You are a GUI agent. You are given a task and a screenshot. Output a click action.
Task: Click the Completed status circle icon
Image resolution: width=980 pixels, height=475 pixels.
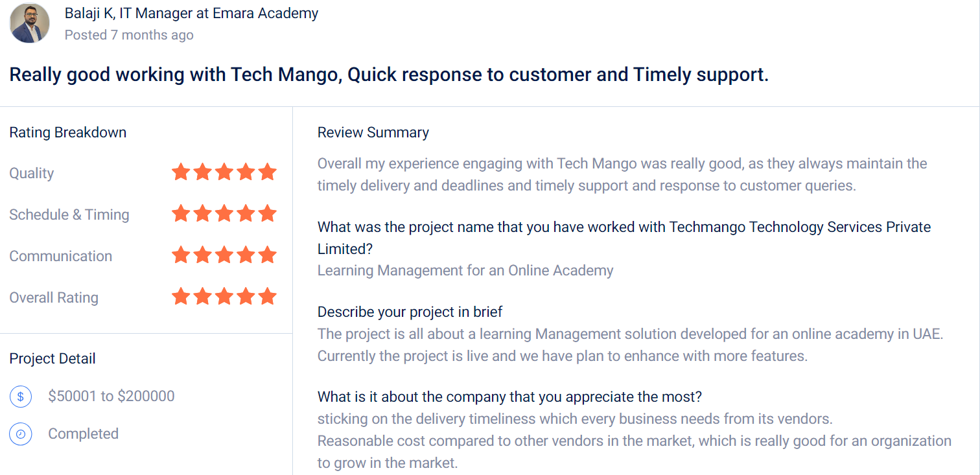click(20, 434)
